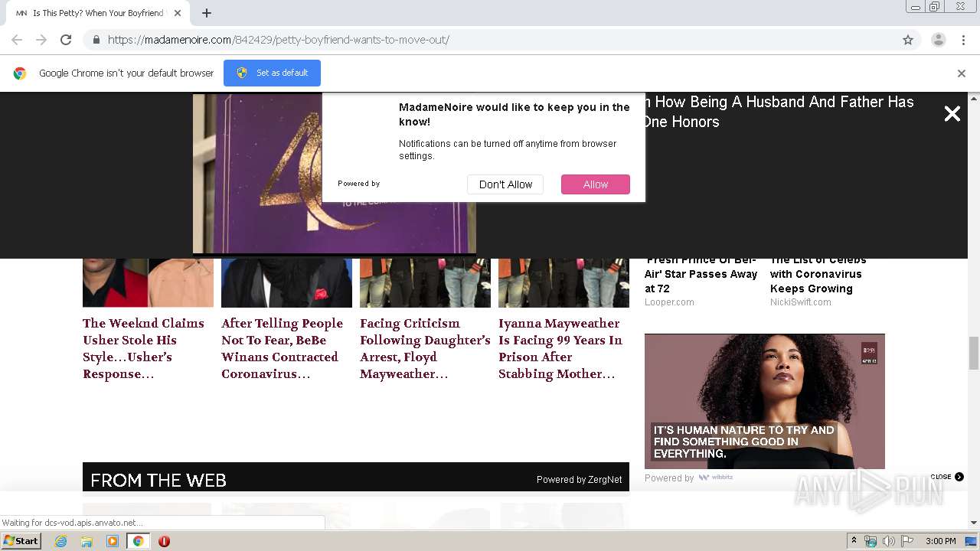The width and height of the screenshot is (980, 551).
Task: Close the 'Is This Petty?' tab
Action: 178,13
